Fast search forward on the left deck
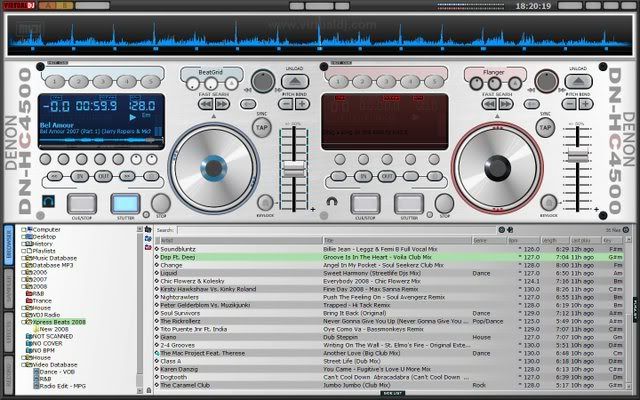 pyautogui.click(x=222, y=104)
